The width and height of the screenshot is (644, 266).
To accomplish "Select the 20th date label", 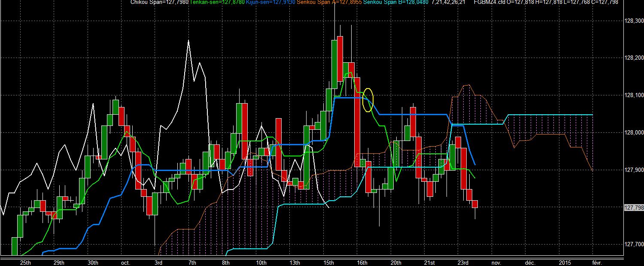I will 396,262.
